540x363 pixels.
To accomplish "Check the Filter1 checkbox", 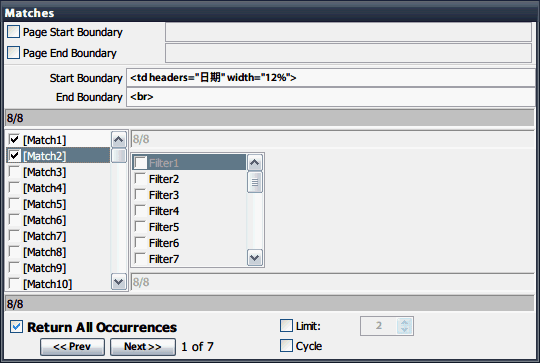I will tap(140, 163).
